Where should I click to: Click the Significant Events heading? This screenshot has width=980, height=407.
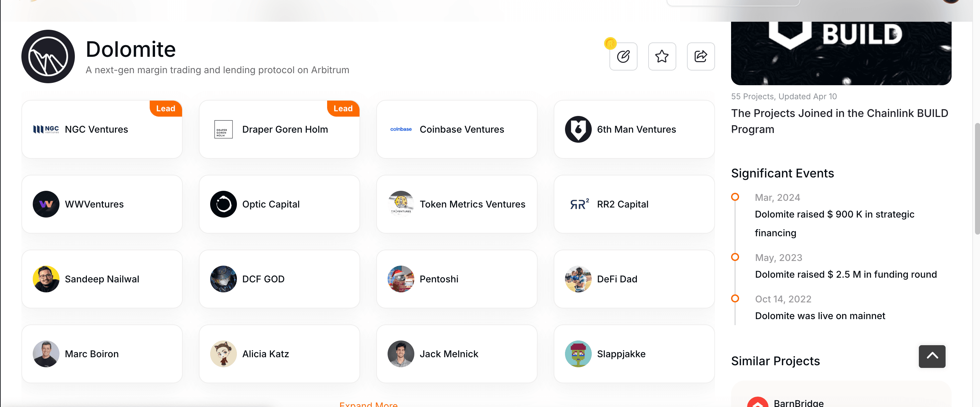[783, 173]
